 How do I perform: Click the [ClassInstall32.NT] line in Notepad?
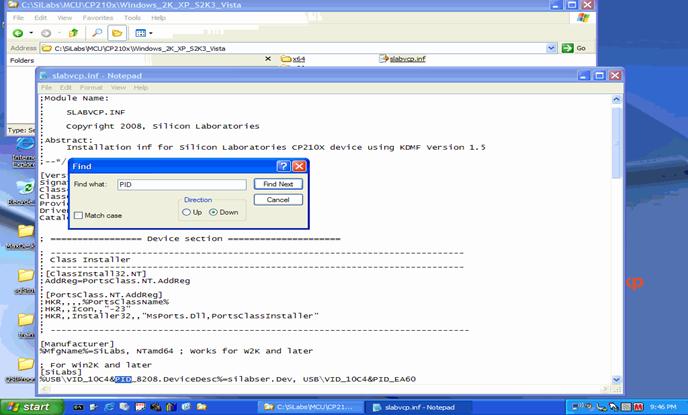96,274
